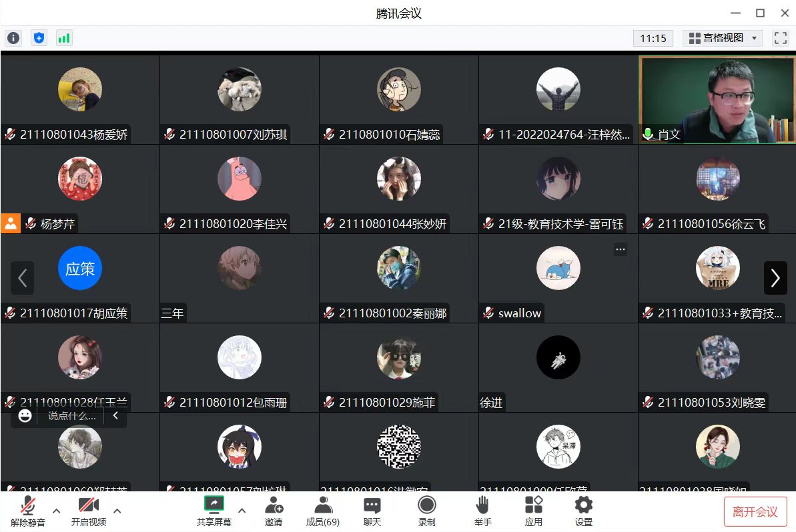
Task: Unmute microphone via 解除静音
Action: pyautogui.click(x=28, y=511)
